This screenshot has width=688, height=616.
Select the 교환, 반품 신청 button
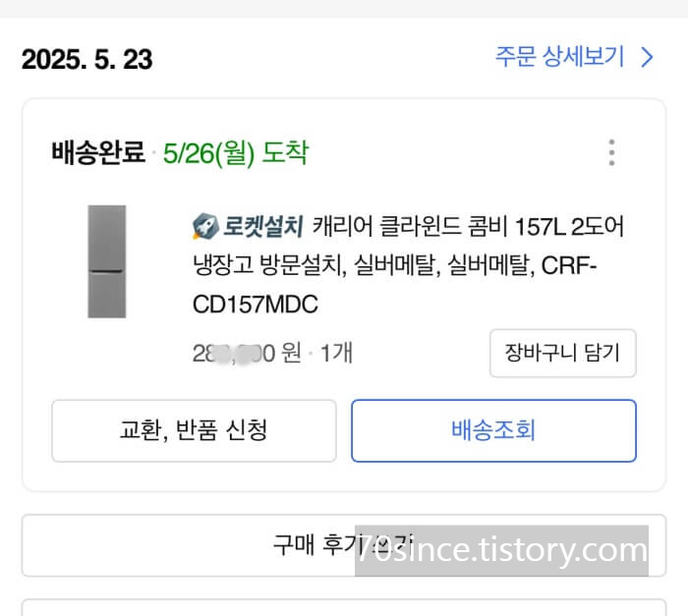(x=194, y=430)
